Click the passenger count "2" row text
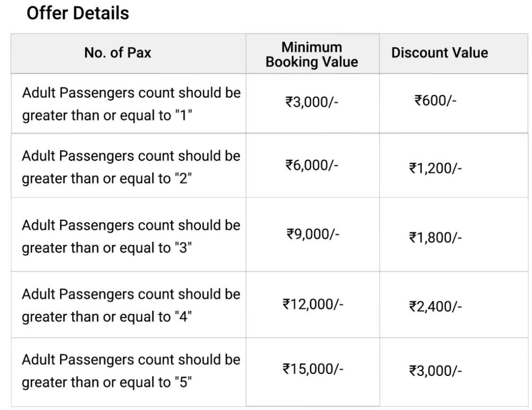 coord(131,167)
